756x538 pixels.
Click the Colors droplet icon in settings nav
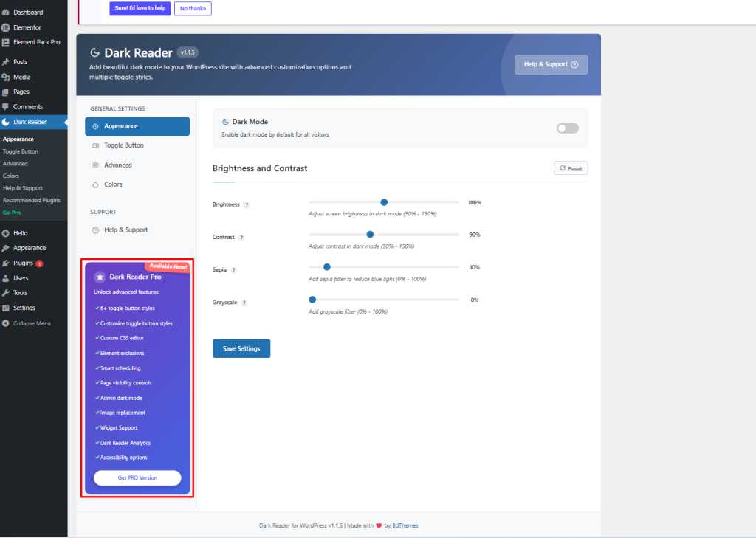pos(95,184)
